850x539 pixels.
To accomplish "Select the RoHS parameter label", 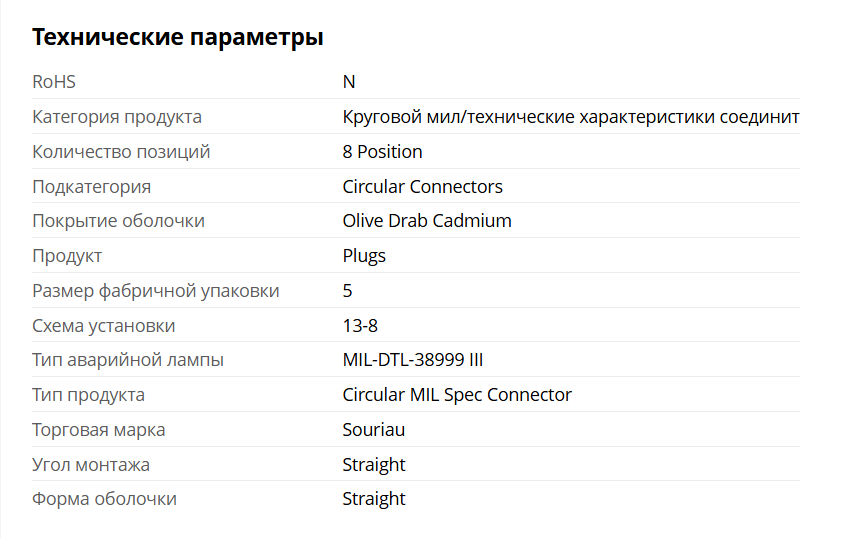I will [54, 82].
